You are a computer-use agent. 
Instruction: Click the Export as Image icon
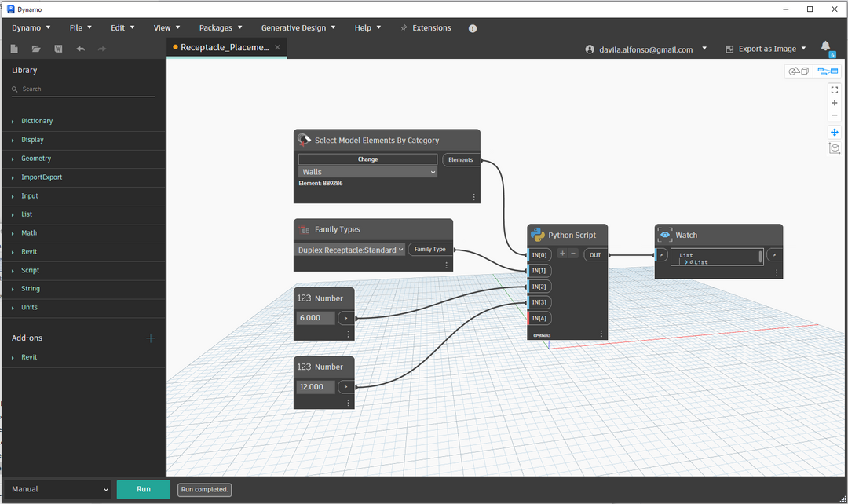729,49
